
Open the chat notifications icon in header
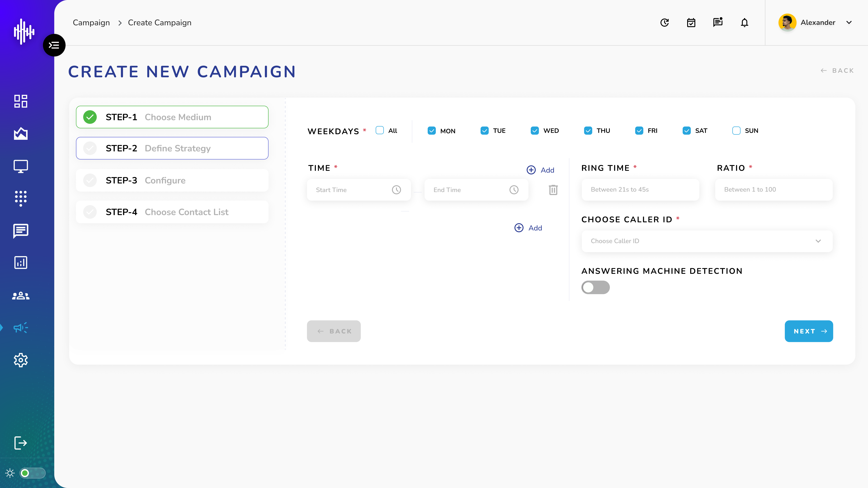718,22
